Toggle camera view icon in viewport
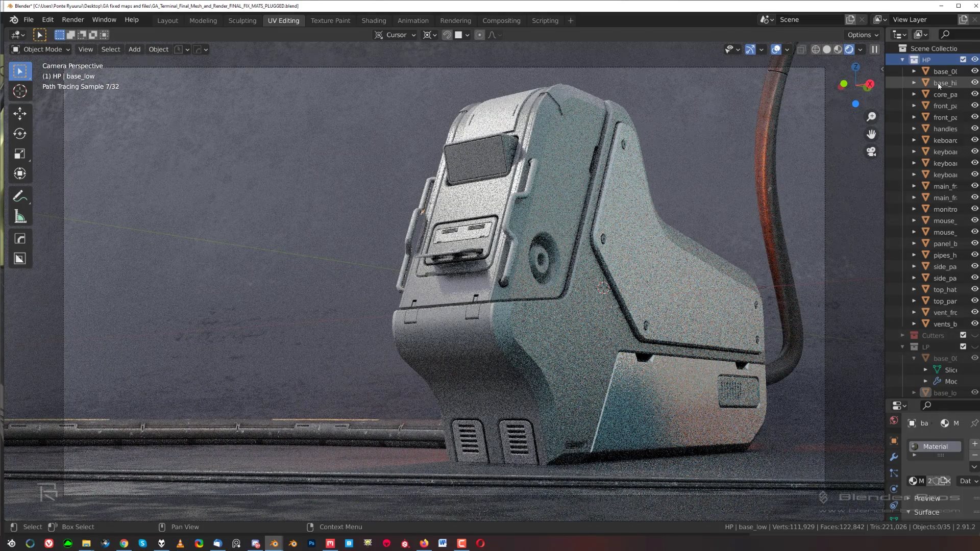Image resolution: width=980 pixels, height=551 pixels. pos(871,152)
